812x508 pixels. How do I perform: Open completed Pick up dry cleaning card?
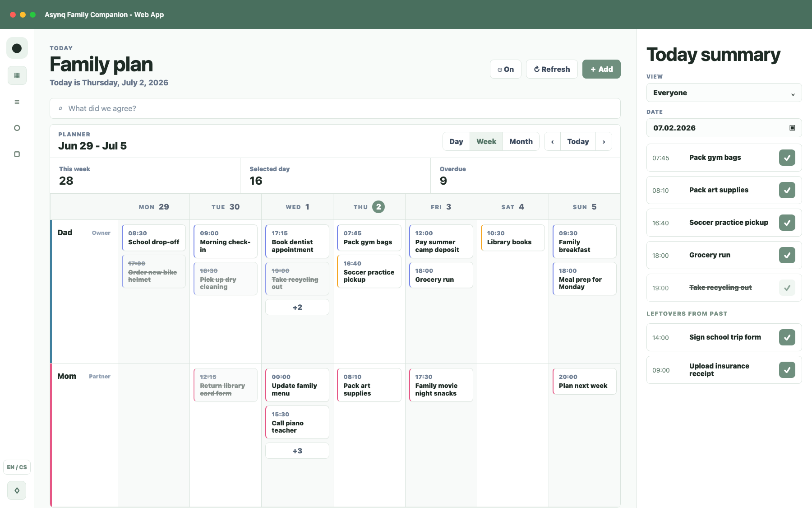226,279
